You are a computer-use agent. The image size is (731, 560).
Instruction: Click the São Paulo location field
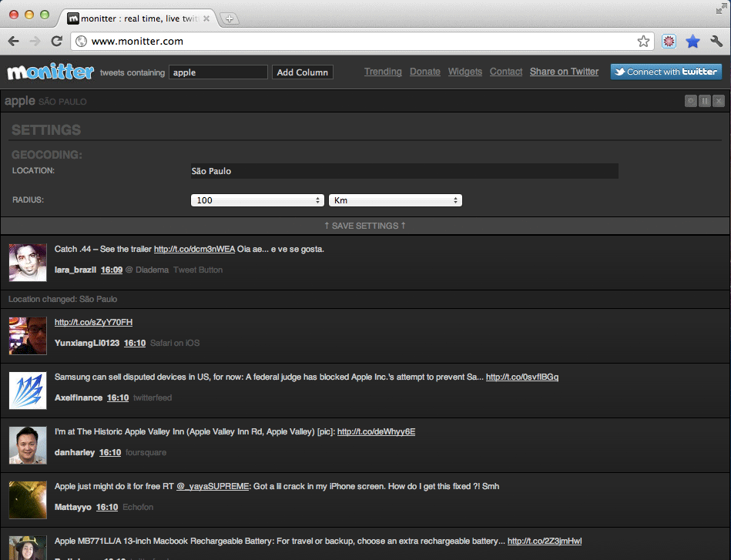tap(404, 171)
